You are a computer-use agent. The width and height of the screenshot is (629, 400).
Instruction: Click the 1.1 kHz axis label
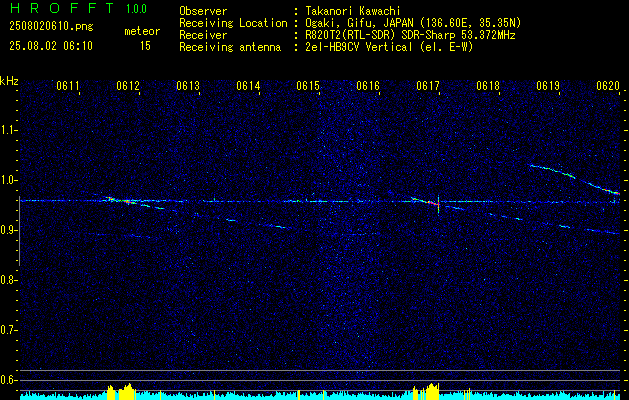(x=8, y=130)
